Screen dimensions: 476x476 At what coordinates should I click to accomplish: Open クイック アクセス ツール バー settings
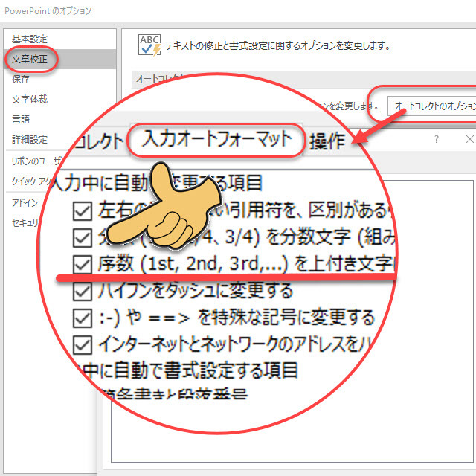[x=32, y=181]
